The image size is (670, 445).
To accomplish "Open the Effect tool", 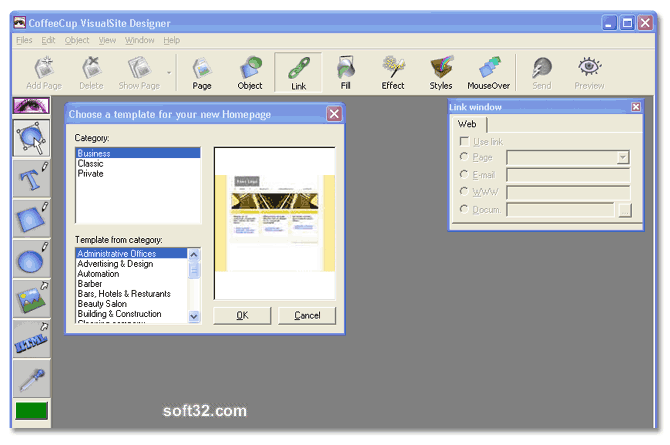I will [x=393, y=73].
